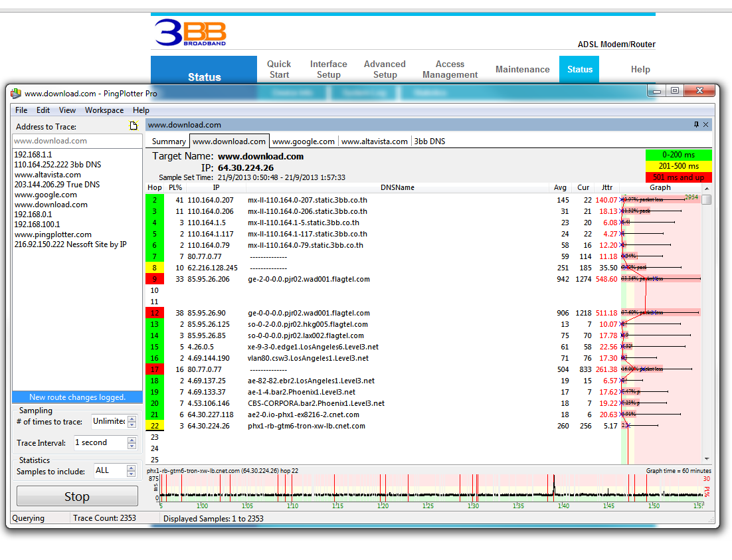Select hop 17 row with IP 80.77.0.77
The width and height of the screenshot is (732, 560).
click(x=423, y=369)
